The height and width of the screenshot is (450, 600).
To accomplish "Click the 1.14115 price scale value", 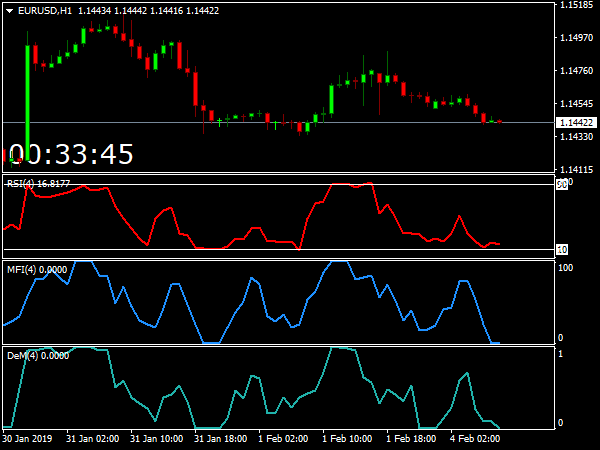I will pos(576,170).
